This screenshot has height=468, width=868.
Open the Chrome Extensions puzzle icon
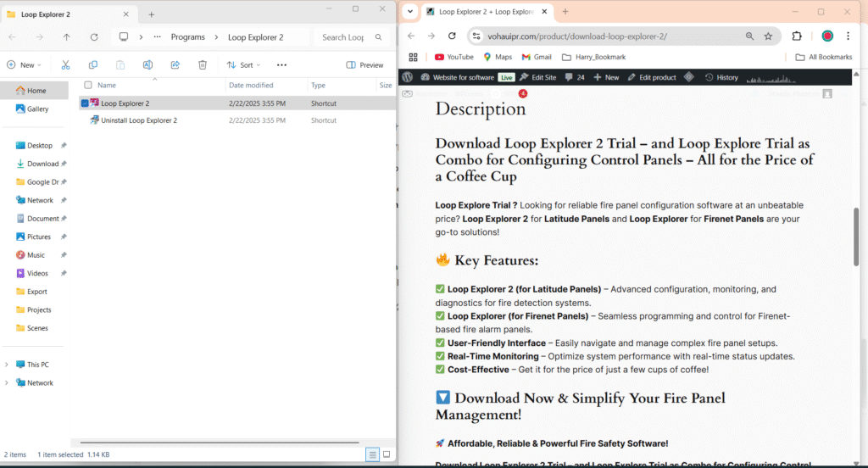(x=797, y=36)
